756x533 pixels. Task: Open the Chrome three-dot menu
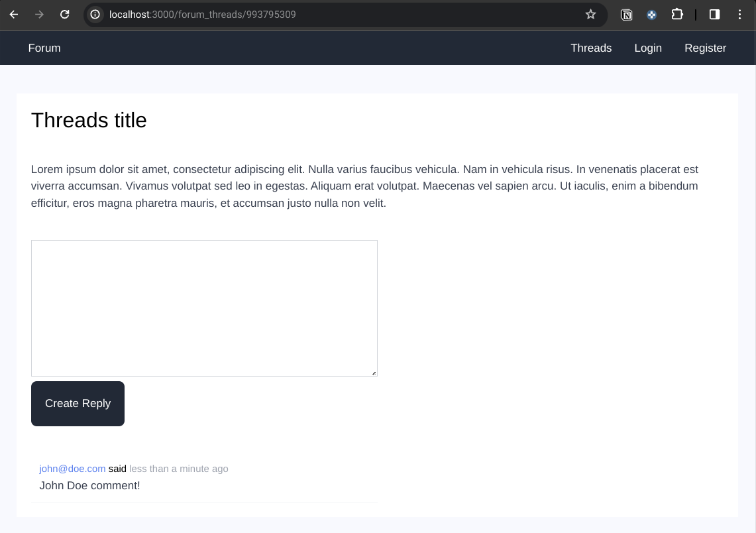click(x=739, y=15)
